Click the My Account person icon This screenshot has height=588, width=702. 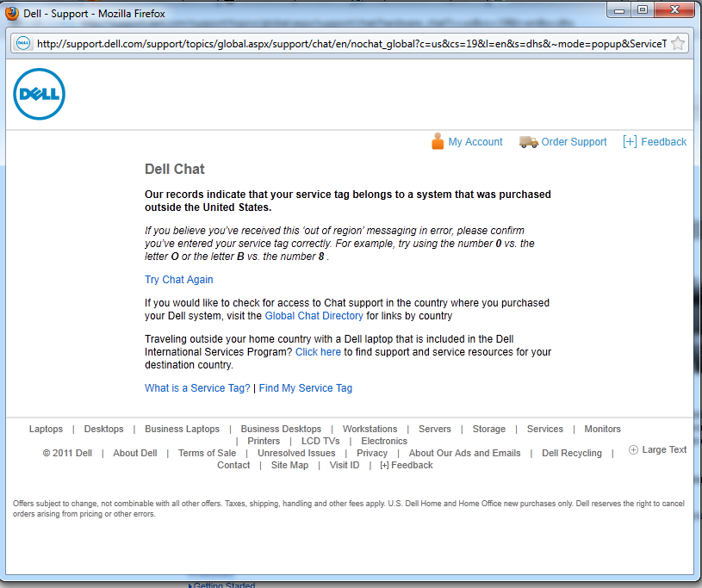[438, 141]
